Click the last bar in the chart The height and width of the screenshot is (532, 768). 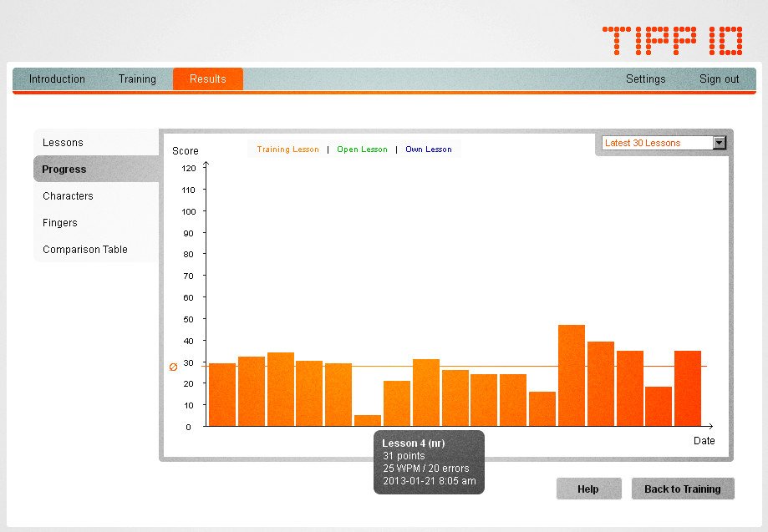pos(688,388)
